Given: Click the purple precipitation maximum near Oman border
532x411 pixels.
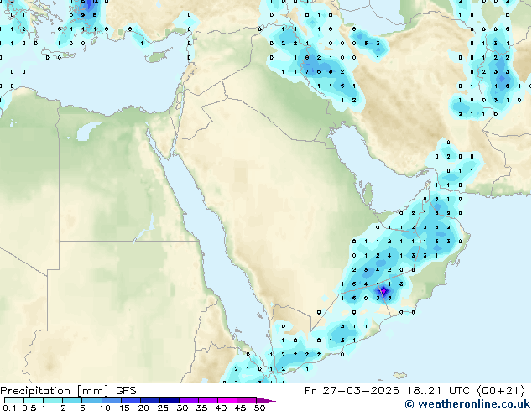Looking at the screenshot, I should pos(383,291).
